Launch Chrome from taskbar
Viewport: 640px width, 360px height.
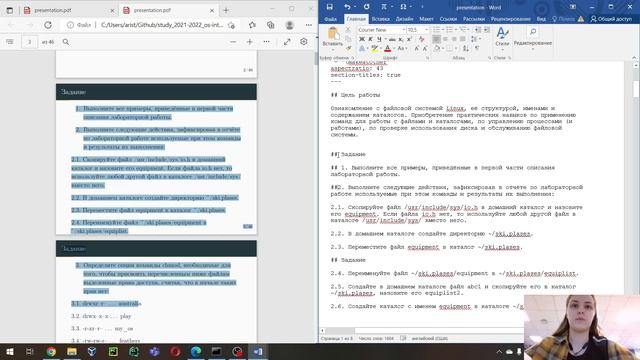[51, 351]
